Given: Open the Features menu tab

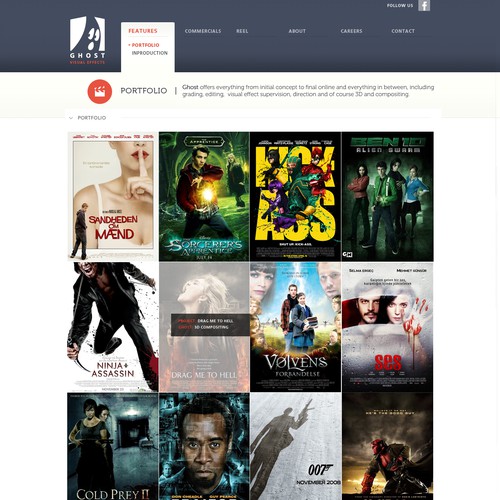Looking at the screenshot, I should [x=143, y=31].
